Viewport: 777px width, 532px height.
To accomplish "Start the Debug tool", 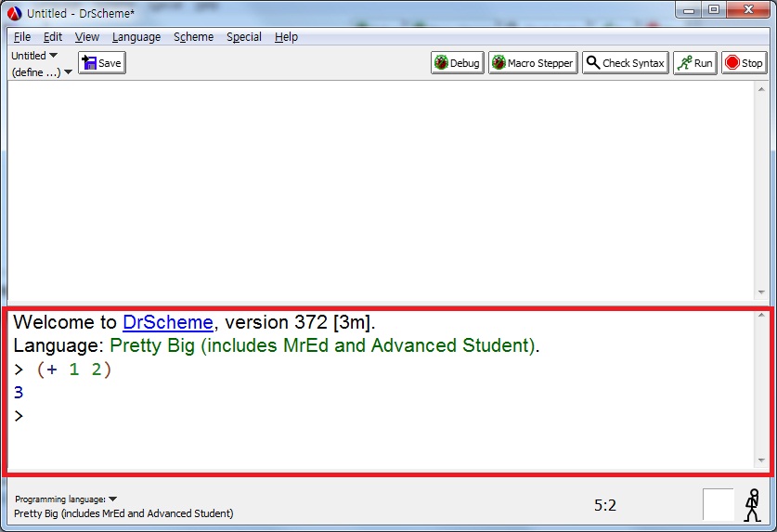I will click(x=457, y=63).
